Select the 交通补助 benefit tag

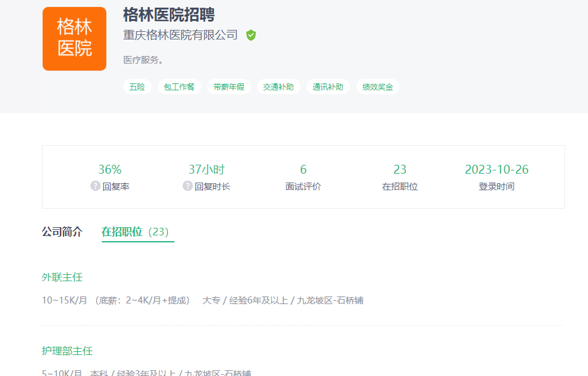[278, 87]
